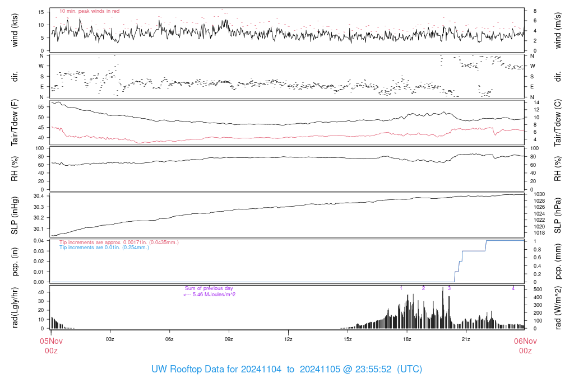This screenshot has height=392, width=574.
Task: Click the 18z time axis tick label
Action: [406, 339]
